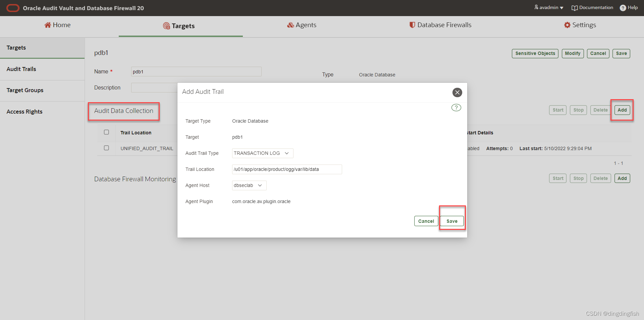Click Delete in Database Firewall Monitoring

(600, 178)
